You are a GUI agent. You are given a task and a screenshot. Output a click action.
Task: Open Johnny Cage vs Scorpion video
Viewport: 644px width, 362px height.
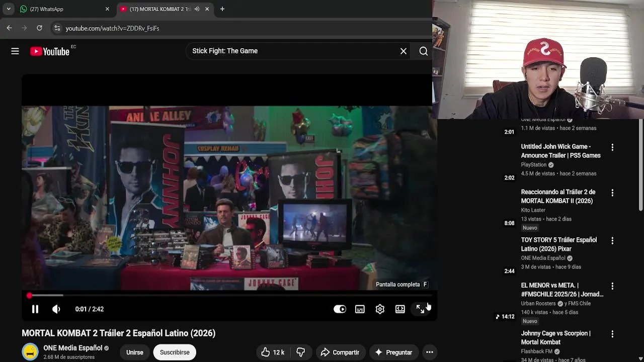click(x=555, y=337)
